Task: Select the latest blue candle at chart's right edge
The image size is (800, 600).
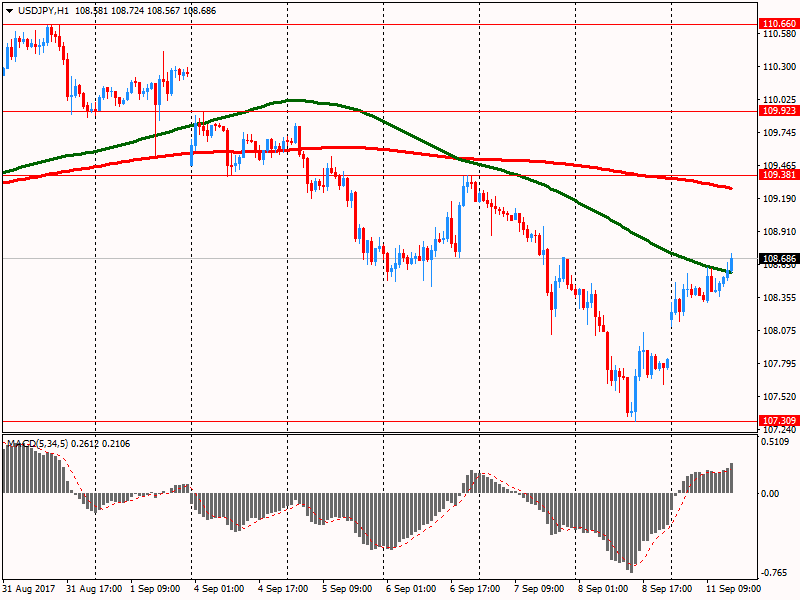Action: [x=732, y=264]
